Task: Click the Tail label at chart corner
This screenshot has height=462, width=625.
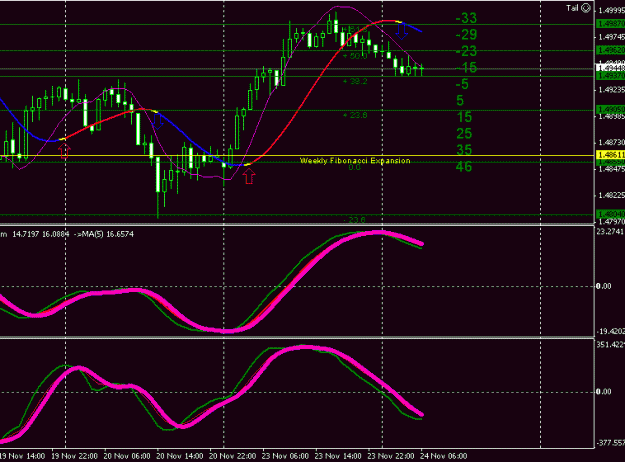Action: (x=572, y=8)
